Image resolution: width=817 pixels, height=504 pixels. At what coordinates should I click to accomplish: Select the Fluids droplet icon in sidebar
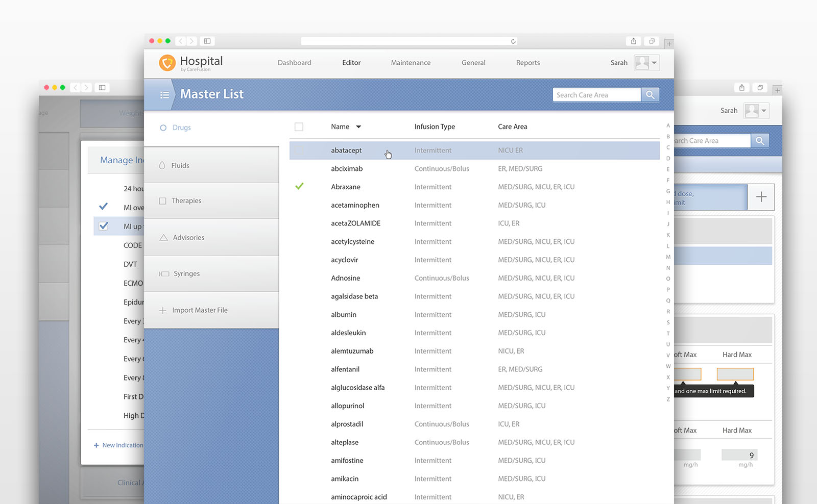click(161, 165)
